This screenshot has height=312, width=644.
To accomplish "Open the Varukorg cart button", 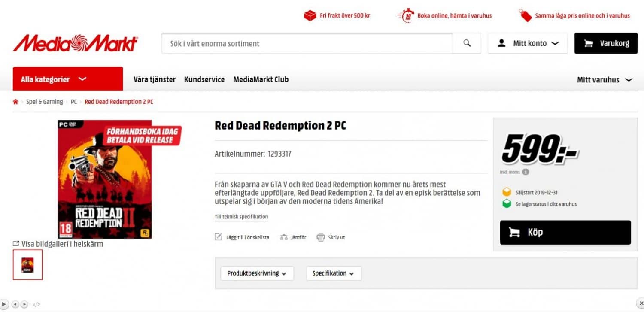I will [606, 43].
